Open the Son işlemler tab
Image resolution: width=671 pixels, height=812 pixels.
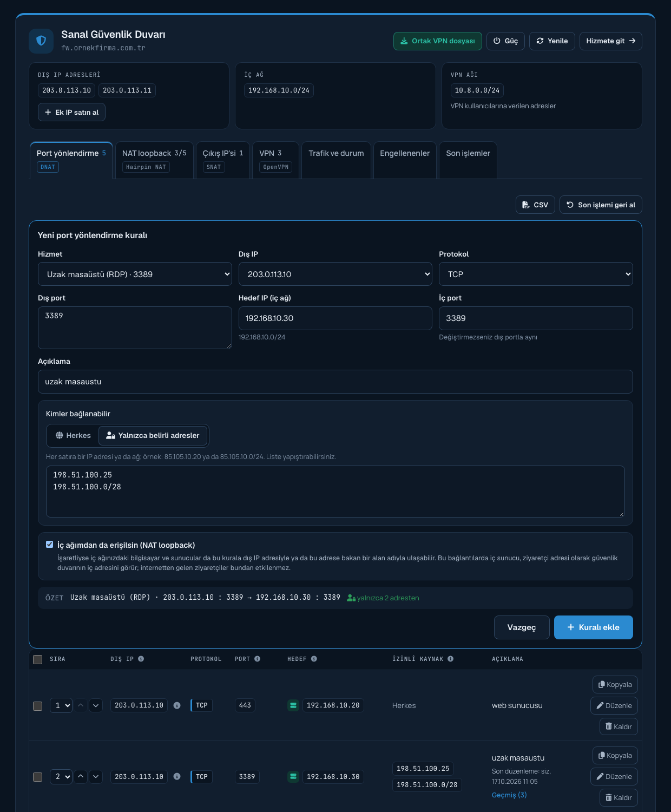468,160
